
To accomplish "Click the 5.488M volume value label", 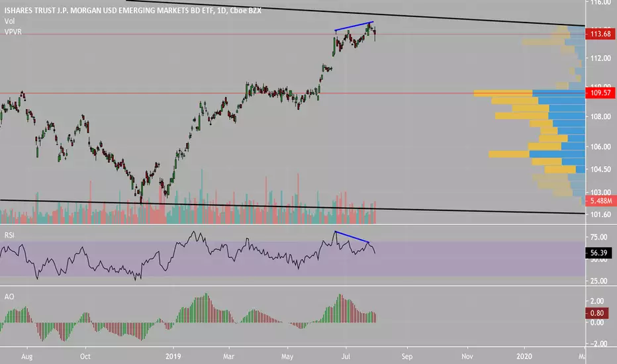I will tap(600, 201).
